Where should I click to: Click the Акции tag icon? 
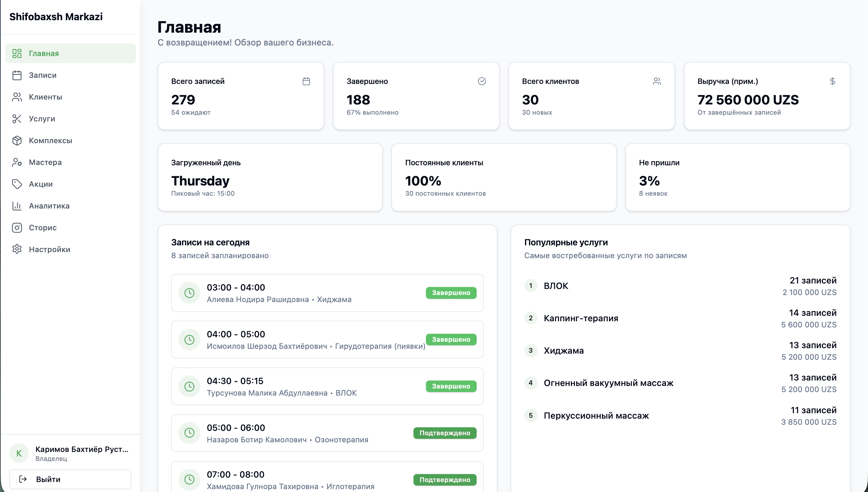coord(17,184)
